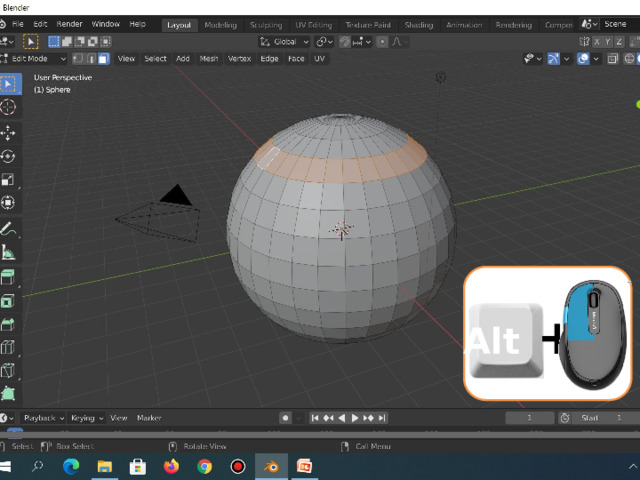640x480 pixels.
Task: Open the timeline Marker menu
Action: point(149,418)
